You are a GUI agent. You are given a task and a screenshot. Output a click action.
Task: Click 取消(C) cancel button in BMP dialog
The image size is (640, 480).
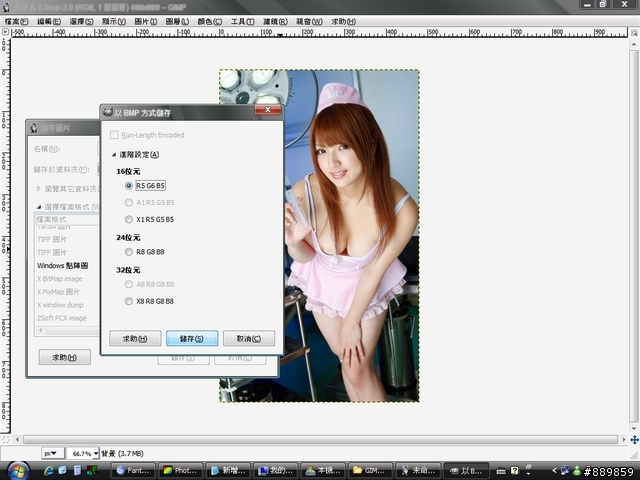(x=249, y=338)
